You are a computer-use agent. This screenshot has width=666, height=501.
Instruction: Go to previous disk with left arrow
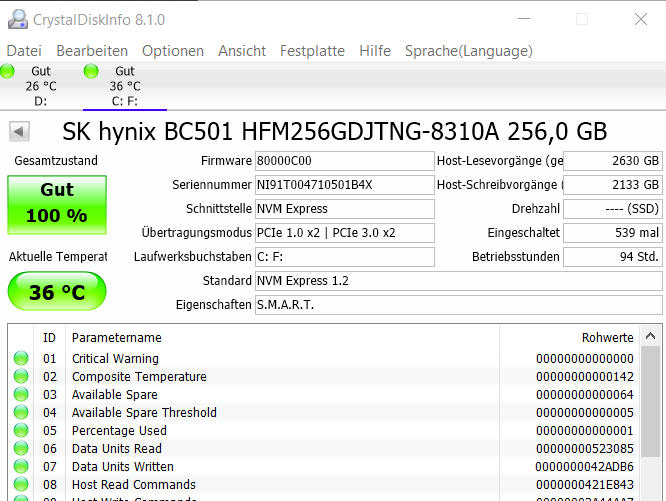pyautogui.click(x=19, y=132)
